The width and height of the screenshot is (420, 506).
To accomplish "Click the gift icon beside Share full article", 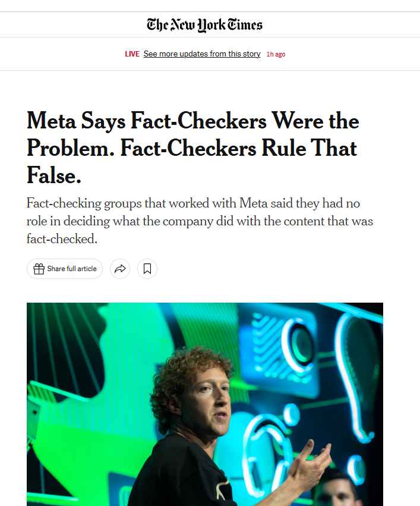I will [x=39, y=269].
